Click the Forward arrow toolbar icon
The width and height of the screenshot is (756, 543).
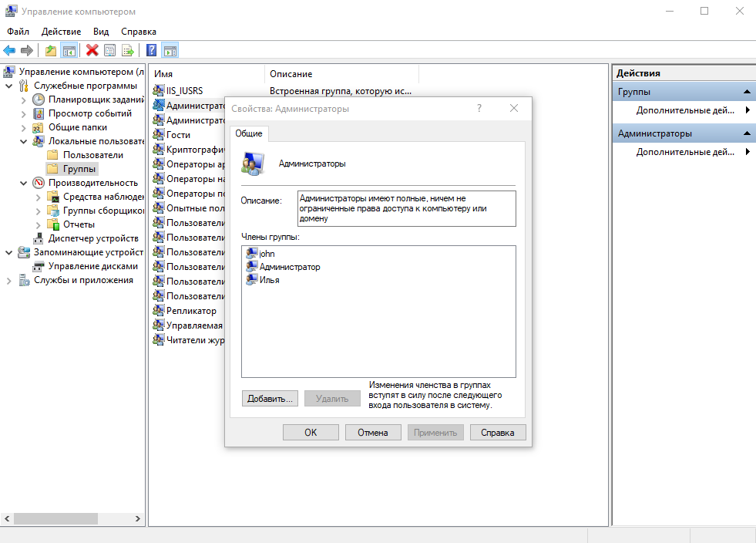click(27, 50)
